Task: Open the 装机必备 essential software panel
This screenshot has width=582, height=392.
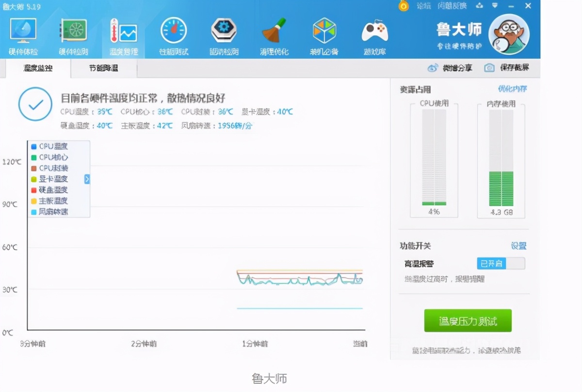Action: 324,34
